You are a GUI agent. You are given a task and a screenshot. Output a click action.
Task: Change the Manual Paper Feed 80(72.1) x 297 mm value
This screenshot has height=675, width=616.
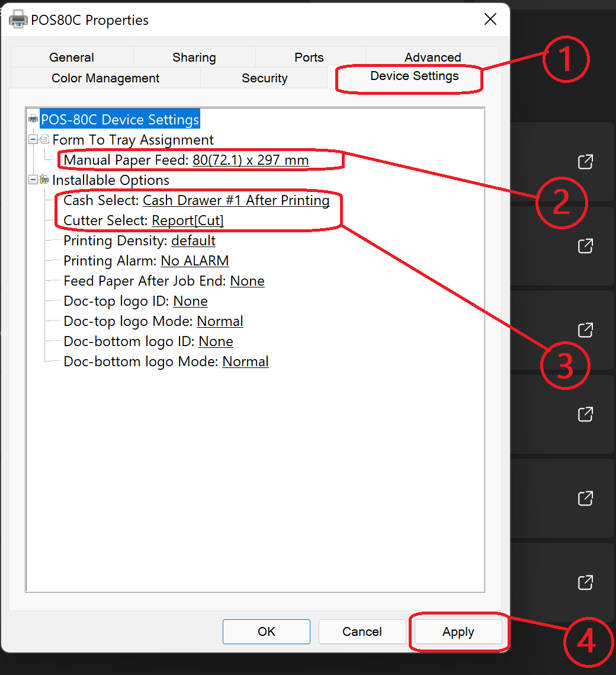[251, 159]
